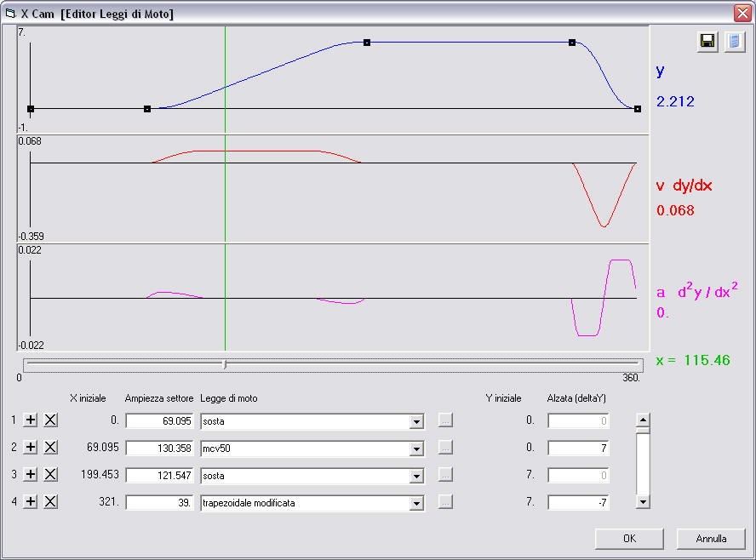This screenshot has height=560, width=756.
Task: Click the X iniziale value 321.
Action: pyautogui.click(x=108, y=501)
